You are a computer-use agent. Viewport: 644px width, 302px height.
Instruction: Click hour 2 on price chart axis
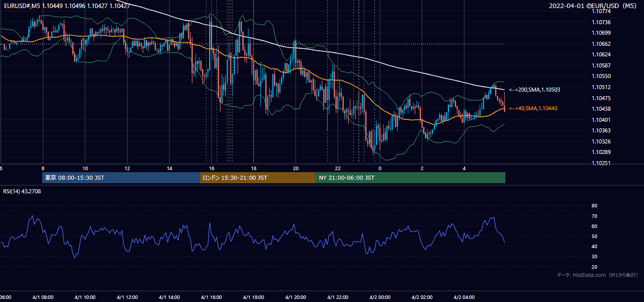[422, 168]
